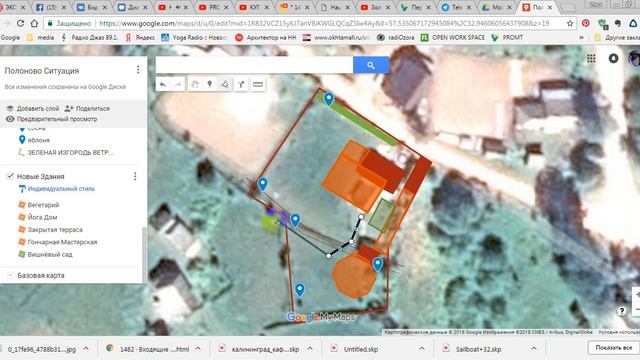Click marker on plot's left boundary edge
The height and width of the screenshot is (360, 640).
point(263,184)
